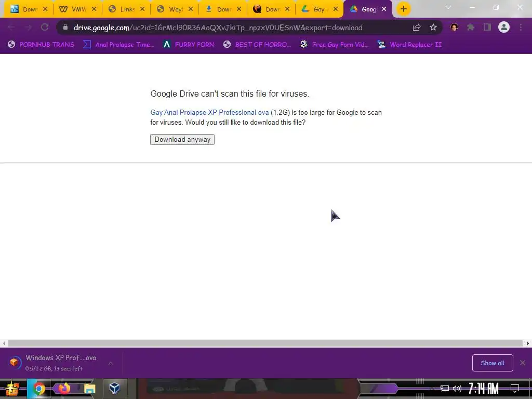Open the volume tray icon
The image size is (532, 399).
tap(457, 389)
